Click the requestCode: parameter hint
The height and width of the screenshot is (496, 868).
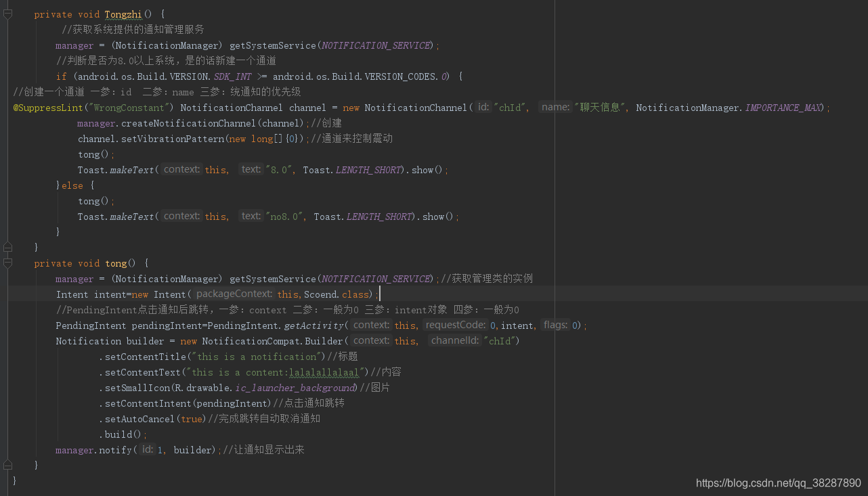click(x=456, y=325)
